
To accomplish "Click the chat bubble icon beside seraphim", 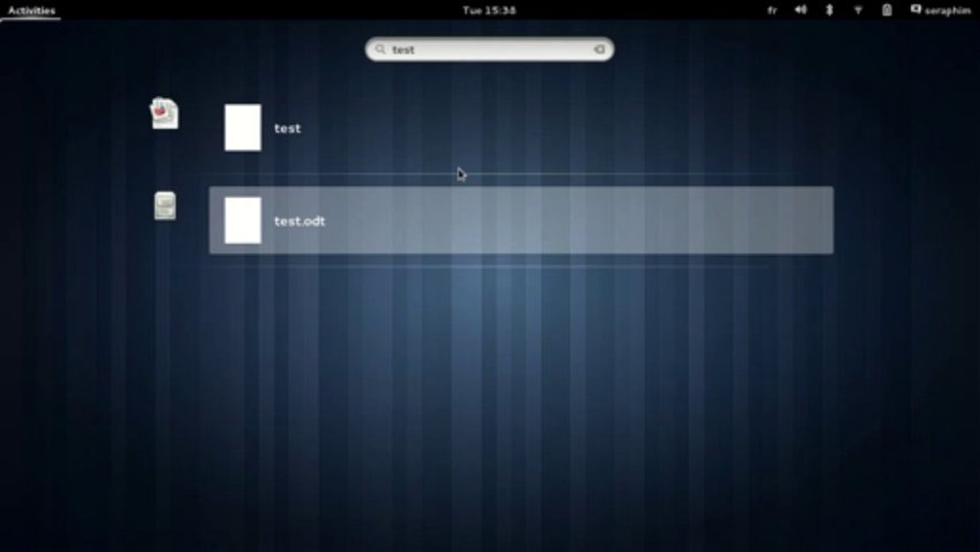I will 916,10.
